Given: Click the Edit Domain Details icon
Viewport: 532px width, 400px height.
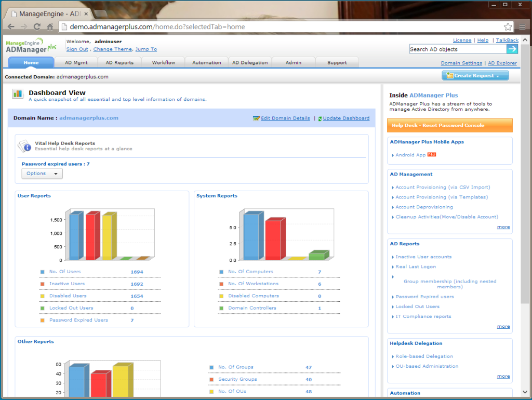Looking at the screenshot, I should (256, 118).
